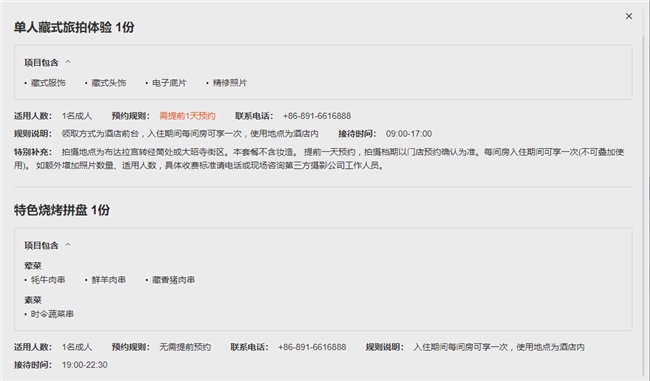Click phone number under 特色烧烤拼盘
The width and height of the screenshot is (650, 381).
point(312,347)
